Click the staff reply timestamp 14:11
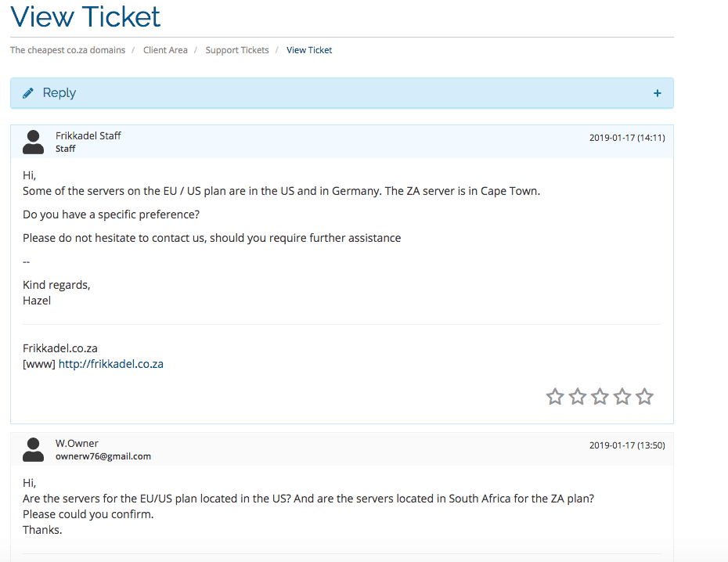Image resolution: width=728 pixels, height=562 pixels. pyautogui.click(x=627, y=138)
